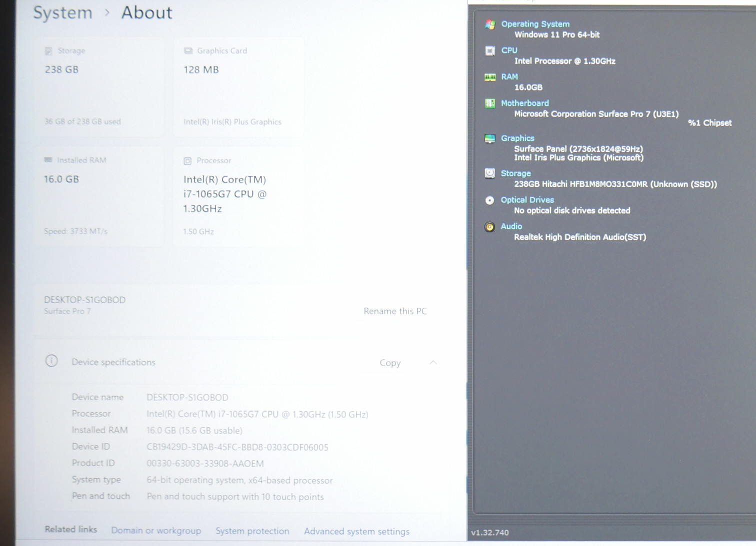Screen dimensions: 756x546
Task: Click the Processor value in specifications list
Action: tap(257, 414)
